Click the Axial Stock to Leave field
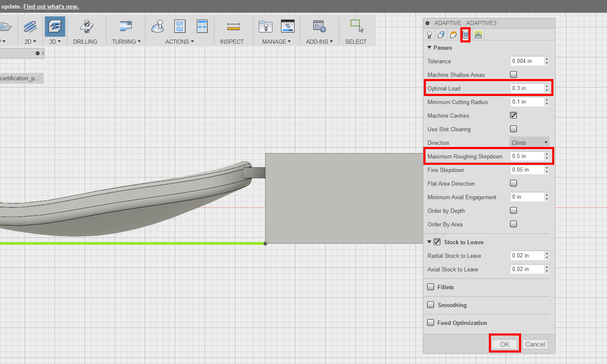607x364 pixels. 527,269
